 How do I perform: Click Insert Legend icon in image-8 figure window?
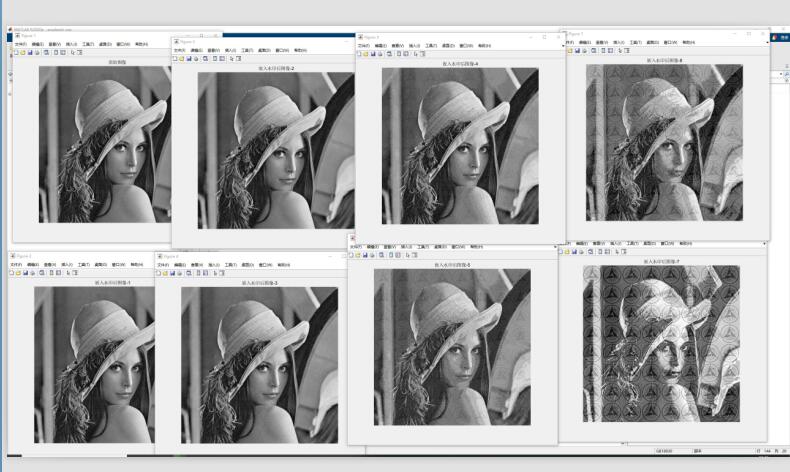tap(611, 50)
